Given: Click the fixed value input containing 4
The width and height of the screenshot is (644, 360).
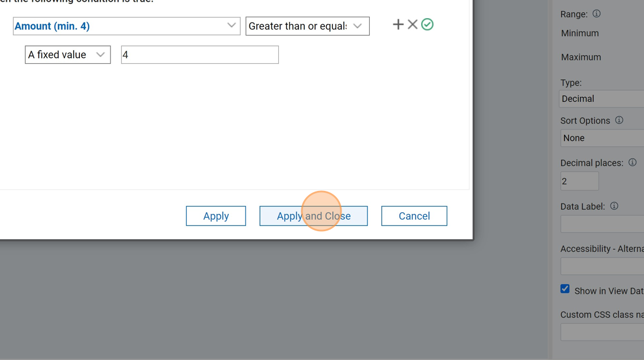Looking at the screenshot, I should (200, 55).
